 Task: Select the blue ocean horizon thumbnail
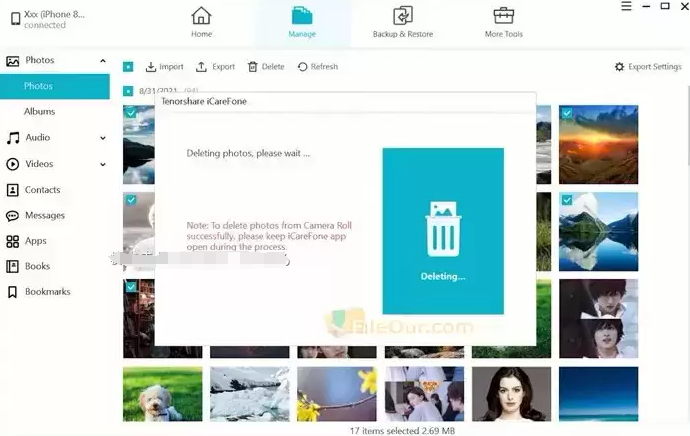(x=598, y=394)
